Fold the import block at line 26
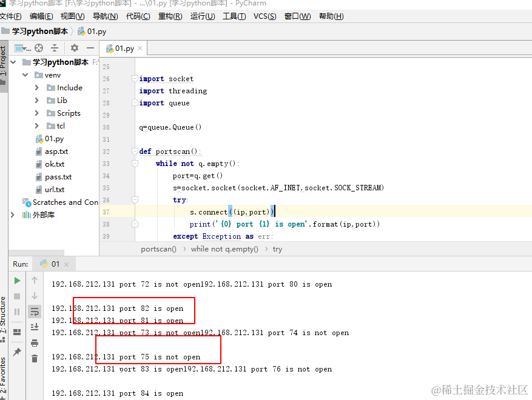This screenshot has height=400, width=532. coord(135,79)
